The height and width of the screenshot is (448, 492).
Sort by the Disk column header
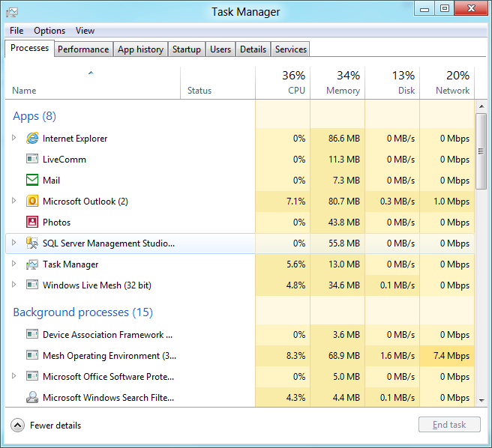tap(392, 83)
